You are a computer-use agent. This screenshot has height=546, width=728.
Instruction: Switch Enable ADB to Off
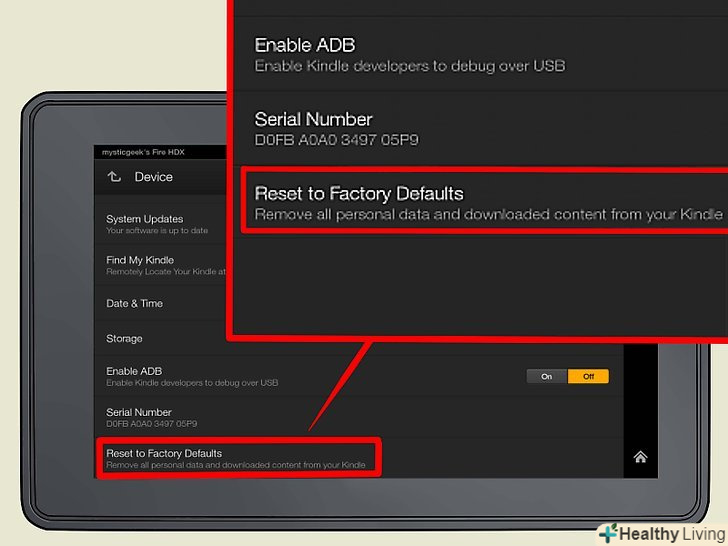tap(588, 377)
